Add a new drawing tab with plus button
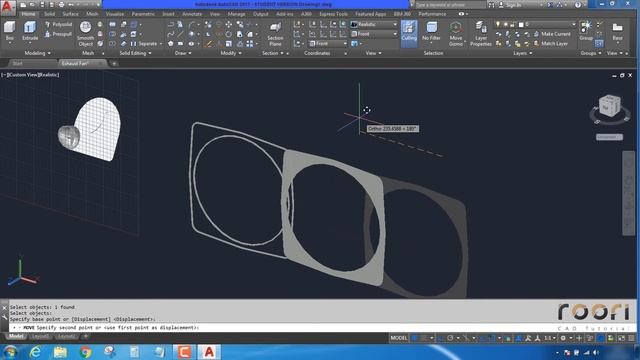This screenshot has height=360, width=640. click(114, 63)
